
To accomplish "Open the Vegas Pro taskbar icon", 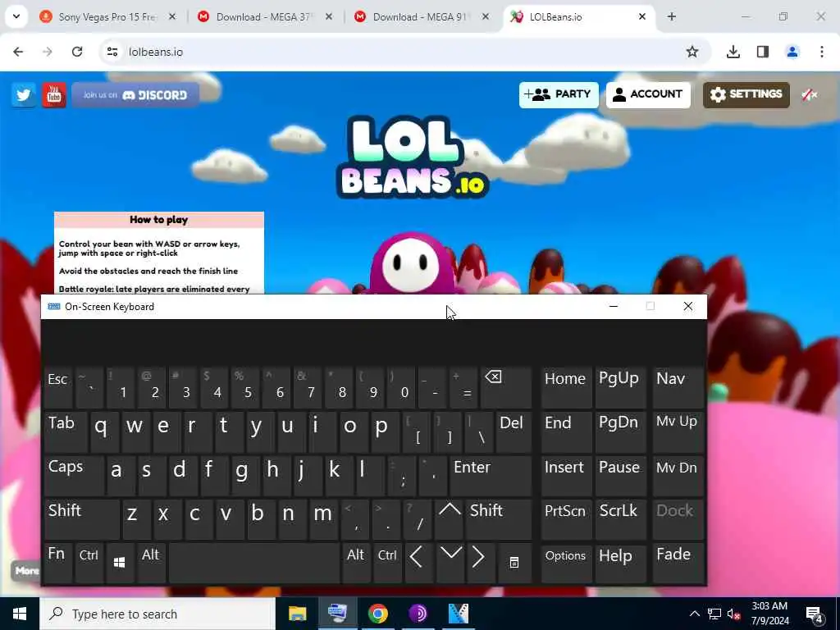I will [x=458, y=614].
